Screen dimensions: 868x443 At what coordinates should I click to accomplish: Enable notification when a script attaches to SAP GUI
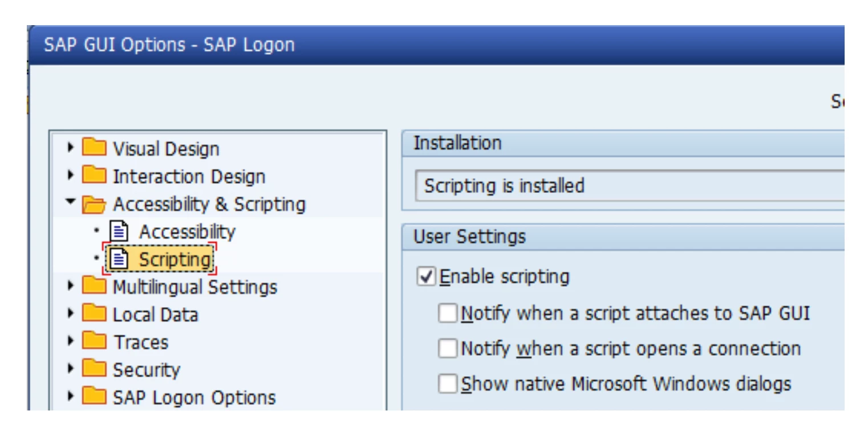(448, 313)
